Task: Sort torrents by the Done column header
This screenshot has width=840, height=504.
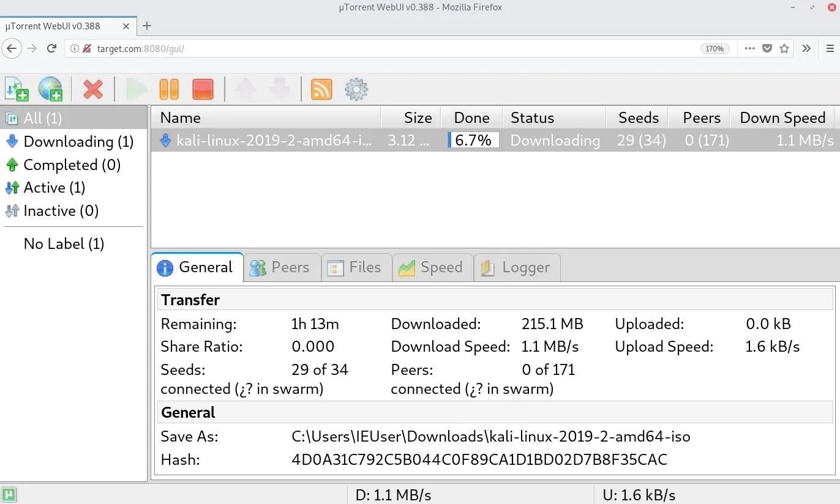Action: coord(471,117)
